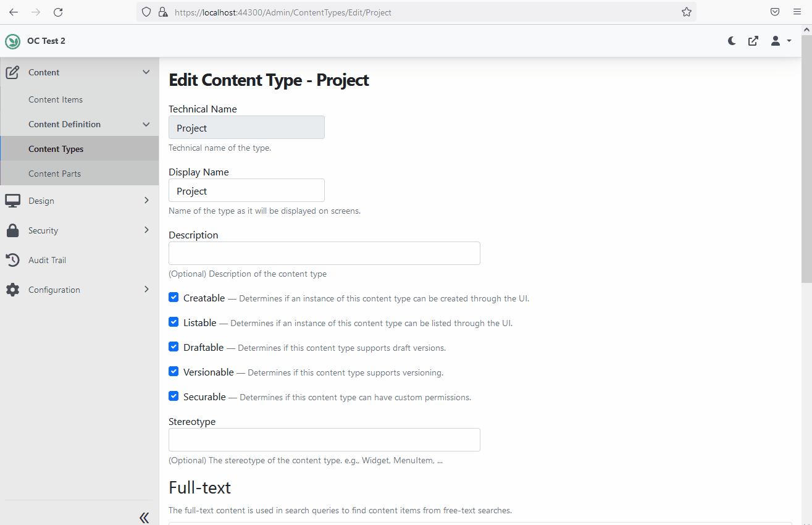Collapse the Content menu chevron
Image resolution: width=812 pixels, height=525 pixels.
click(146, 72)
